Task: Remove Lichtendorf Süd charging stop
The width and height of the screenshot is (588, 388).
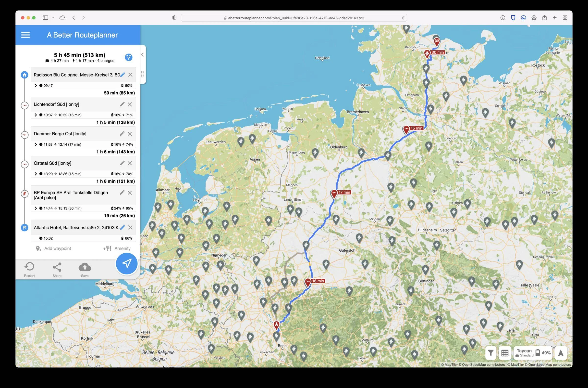Action: (130, 104)
